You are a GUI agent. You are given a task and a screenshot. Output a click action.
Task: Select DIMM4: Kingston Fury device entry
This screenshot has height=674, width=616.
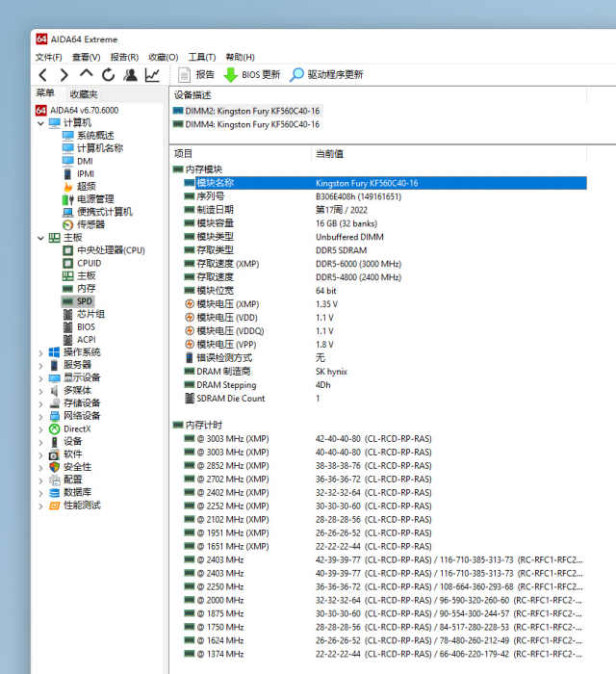252,124
